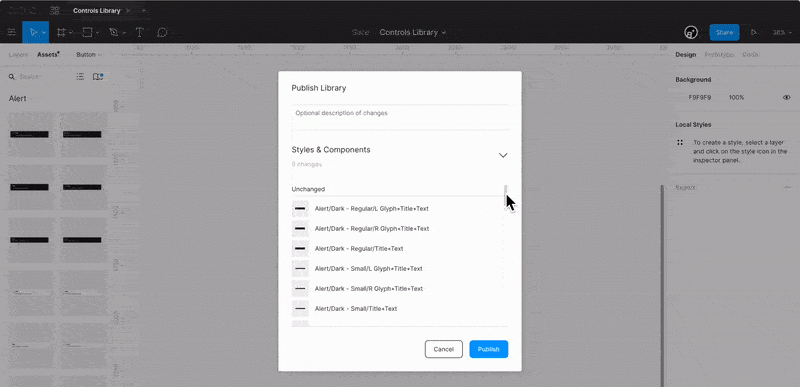Switch to the Design tab
The image size is (800, 387).
click(x=686, y=55)
